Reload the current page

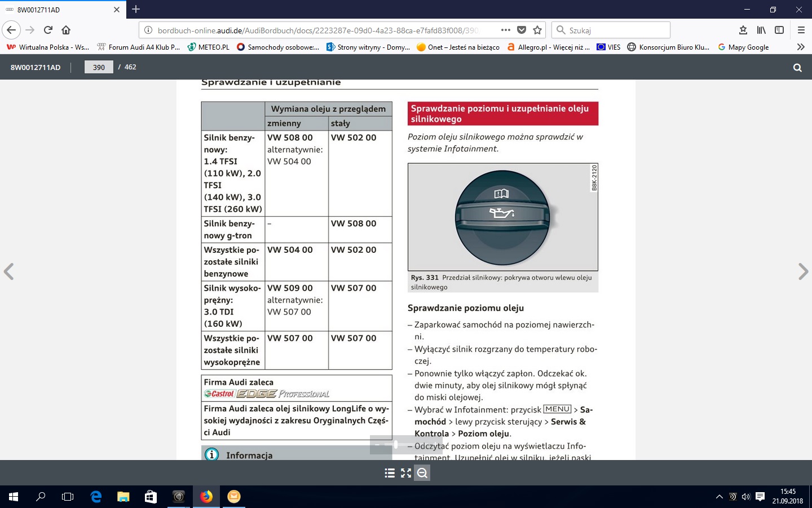(48, 30)
